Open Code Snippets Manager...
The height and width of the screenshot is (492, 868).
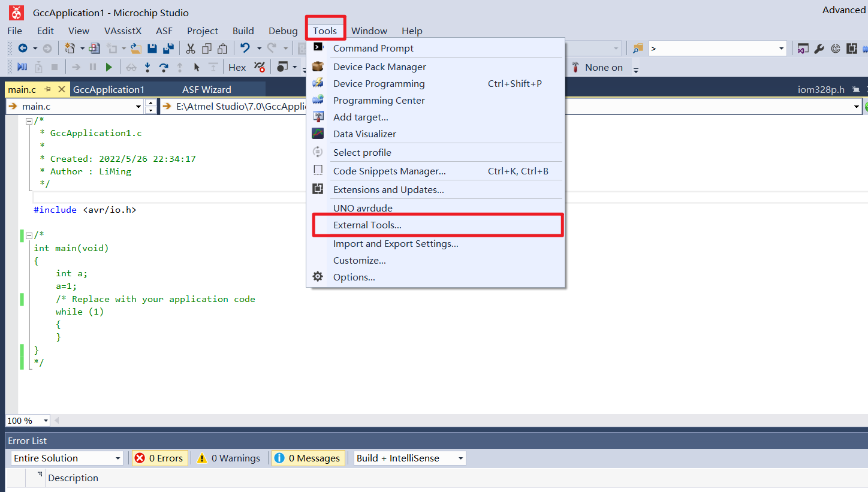[x=436, y=171]
